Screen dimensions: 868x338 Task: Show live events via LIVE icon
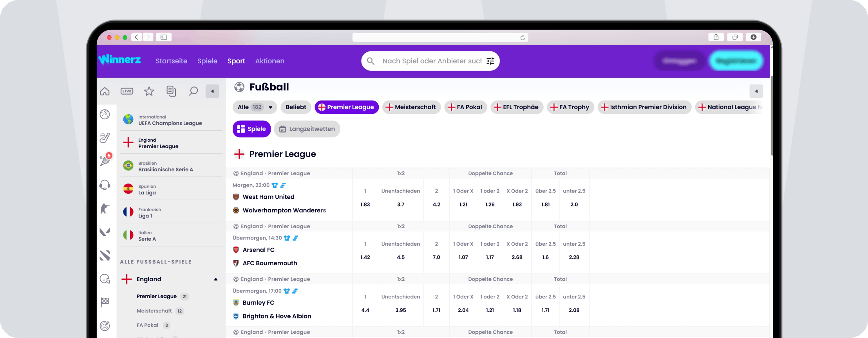click(x=127, y=91)
